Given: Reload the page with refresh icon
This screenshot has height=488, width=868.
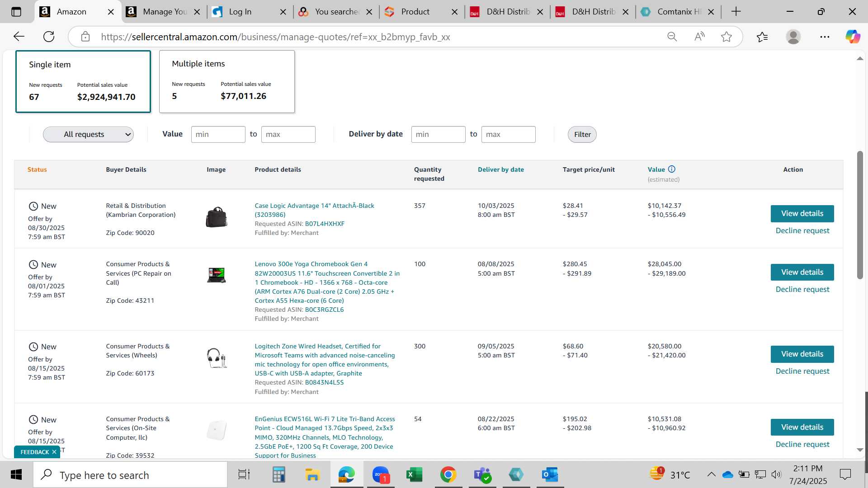Looking at the screenshot, I should 49,37.
